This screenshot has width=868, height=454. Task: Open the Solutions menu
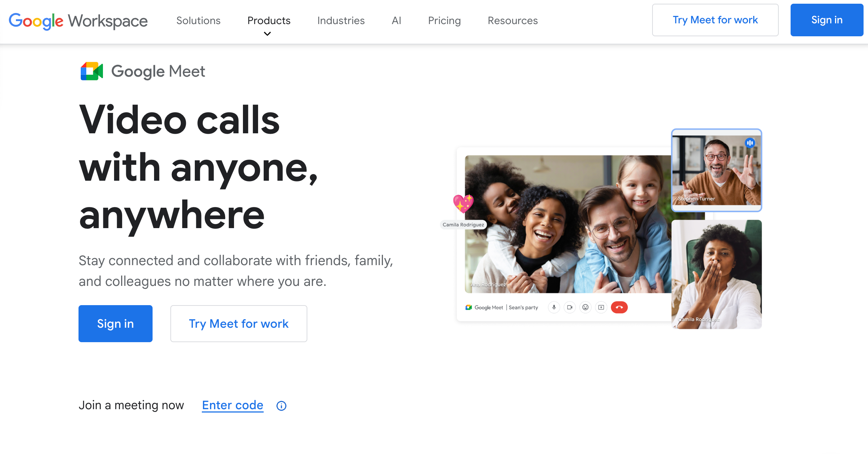point(198,21)
